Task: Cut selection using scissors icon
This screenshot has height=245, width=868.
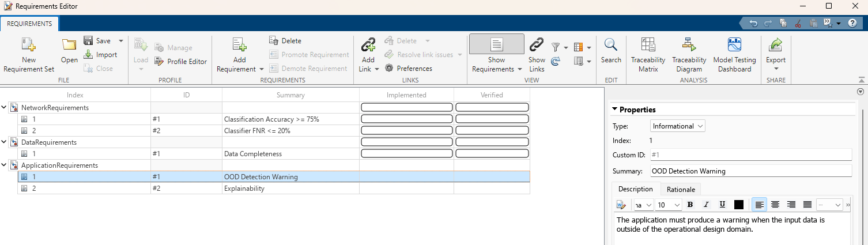Action: [798, 24]
